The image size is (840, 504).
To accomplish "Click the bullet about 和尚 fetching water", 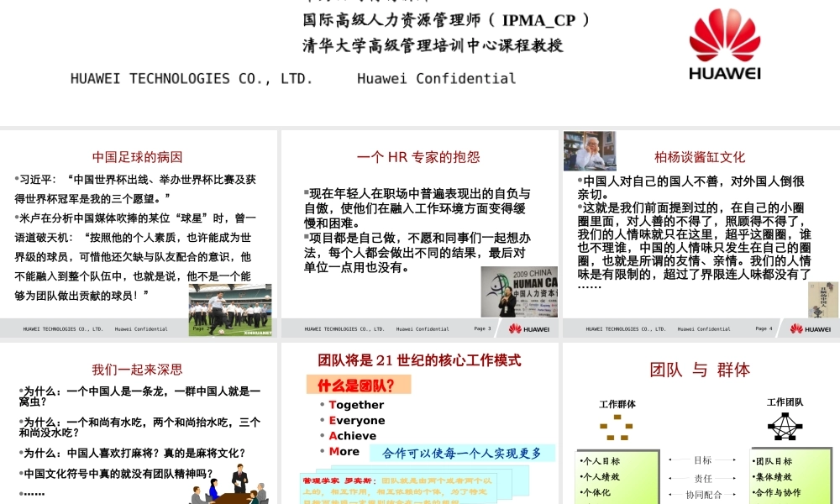I will point(139,428).
